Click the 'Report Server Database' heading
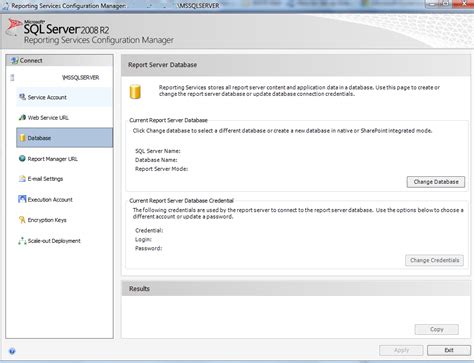 tap(162, 65)
